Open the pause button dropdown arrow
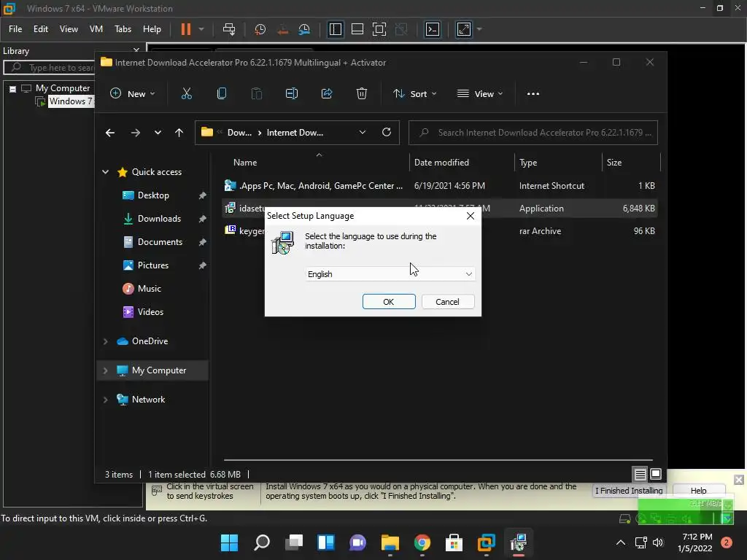This screenshot has height=560, width=747. (x=201, y=29)
